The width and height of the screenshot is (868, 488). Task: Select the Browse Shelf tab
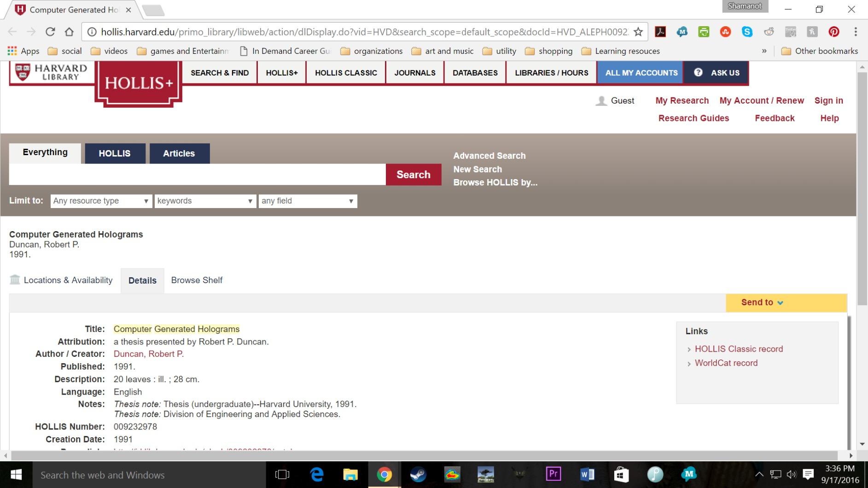pyautogui.click(x=197, y=280)
